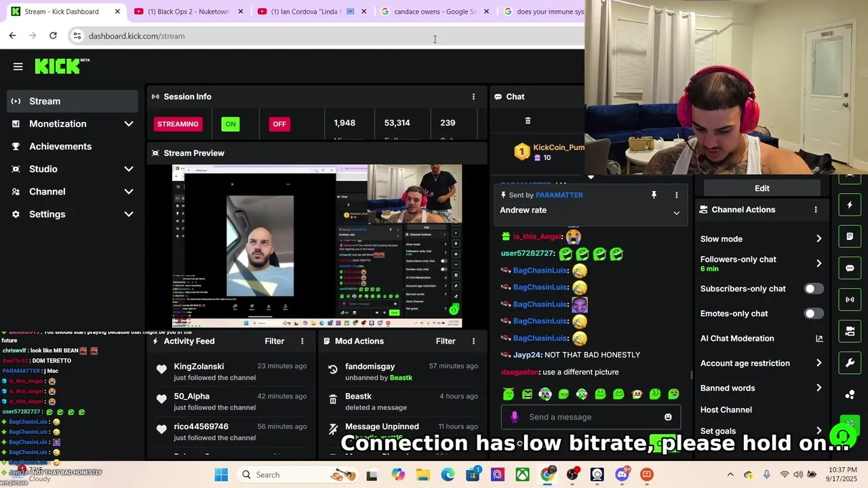
Task: Open the hamburger menu next to the Kick logo
Action: tap(18, 66)
